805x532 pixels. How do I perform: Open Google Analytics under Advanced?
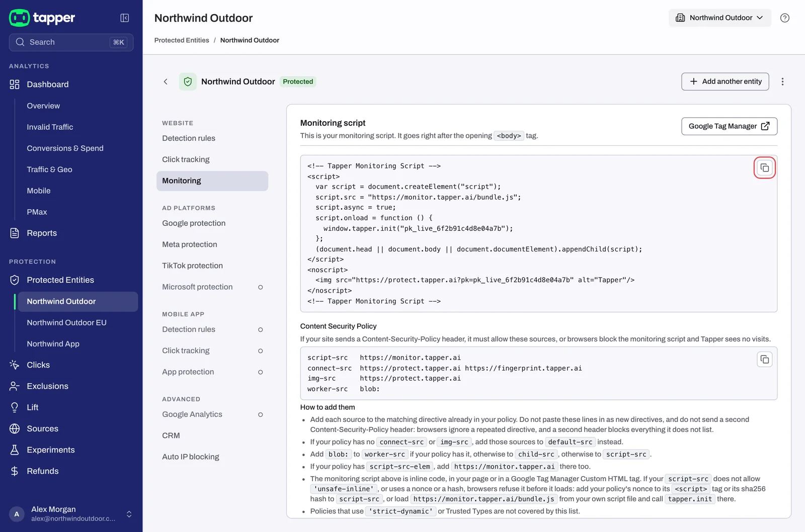212,414
